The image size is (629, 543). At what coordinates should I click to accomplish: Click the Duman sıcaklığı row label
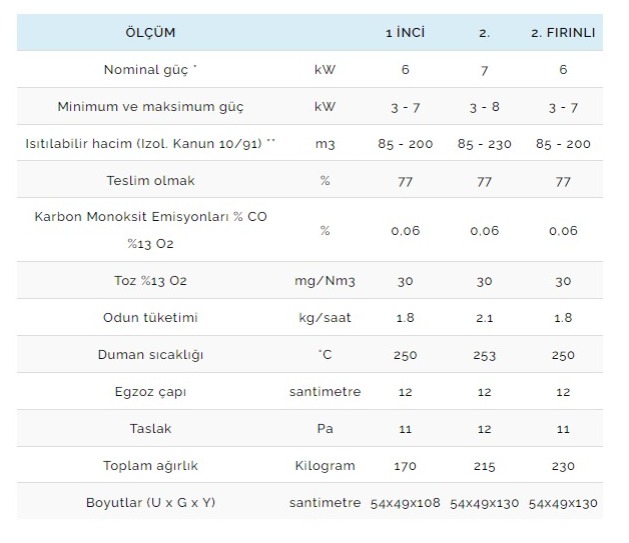pos(150,355)
